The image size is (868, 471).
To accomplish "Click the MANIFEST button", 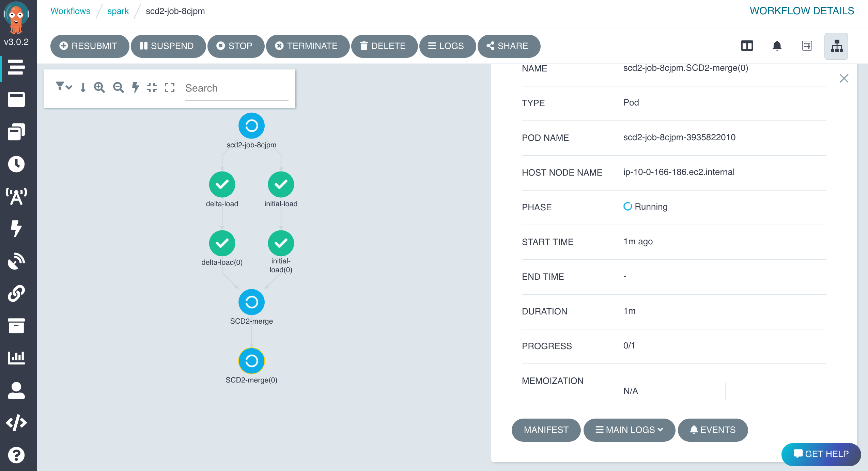I will 546,430.
